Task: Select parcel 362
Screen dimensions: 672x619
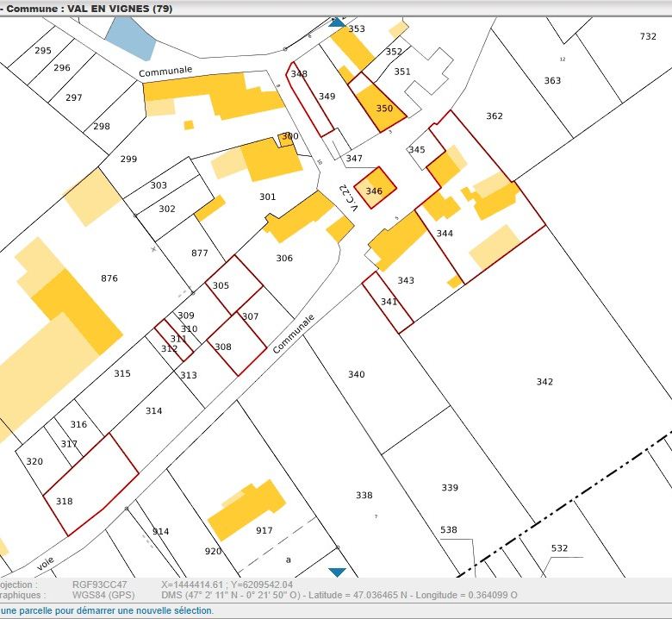Action: pyautogui.click(x=495, y=116)
